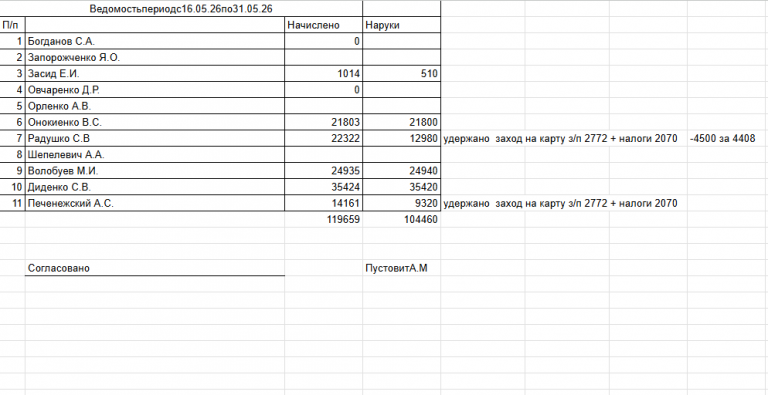Click row number 11 beside Печенежский

point(12,203)
